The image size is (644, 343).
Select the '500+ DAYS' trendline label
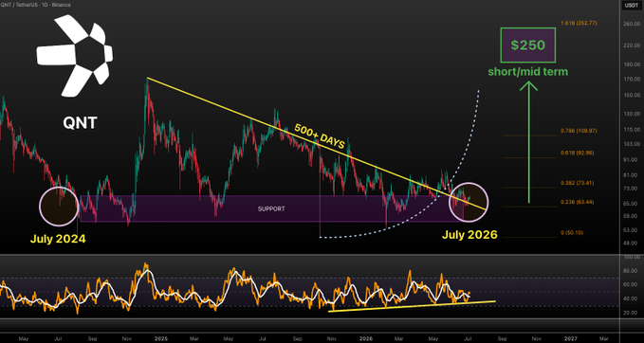pos(320,136)
